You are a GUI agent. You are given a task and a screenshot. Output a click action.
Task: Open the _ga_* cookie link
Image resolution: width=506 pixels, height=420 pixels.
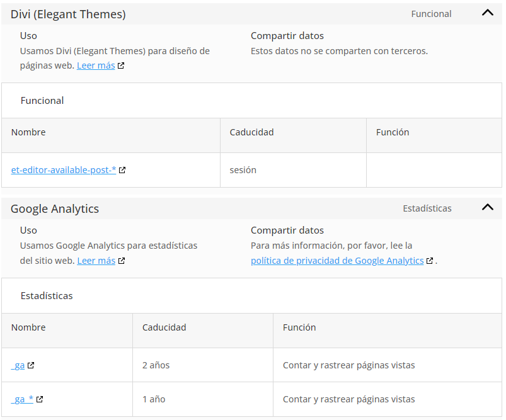[22, 399]
